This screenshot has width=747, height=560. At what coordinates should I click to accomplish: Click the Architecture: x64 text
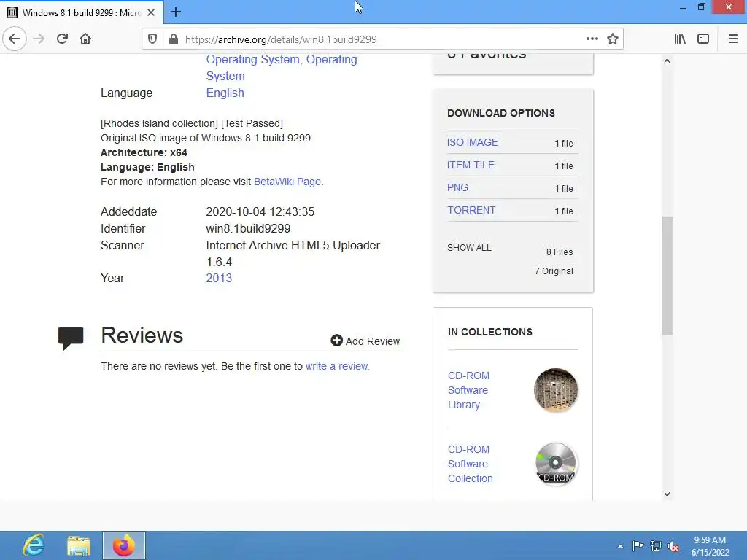(x=144, y=153)
